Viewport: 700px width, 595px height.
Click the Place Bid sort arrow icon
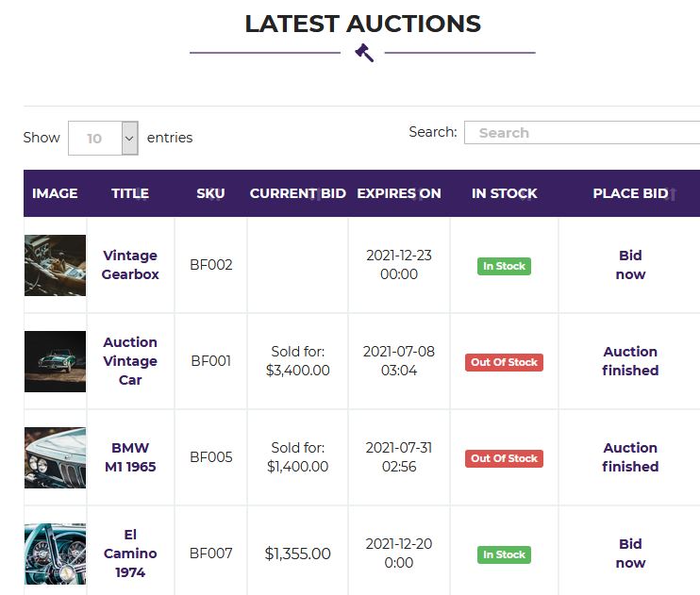coord(674,194)
